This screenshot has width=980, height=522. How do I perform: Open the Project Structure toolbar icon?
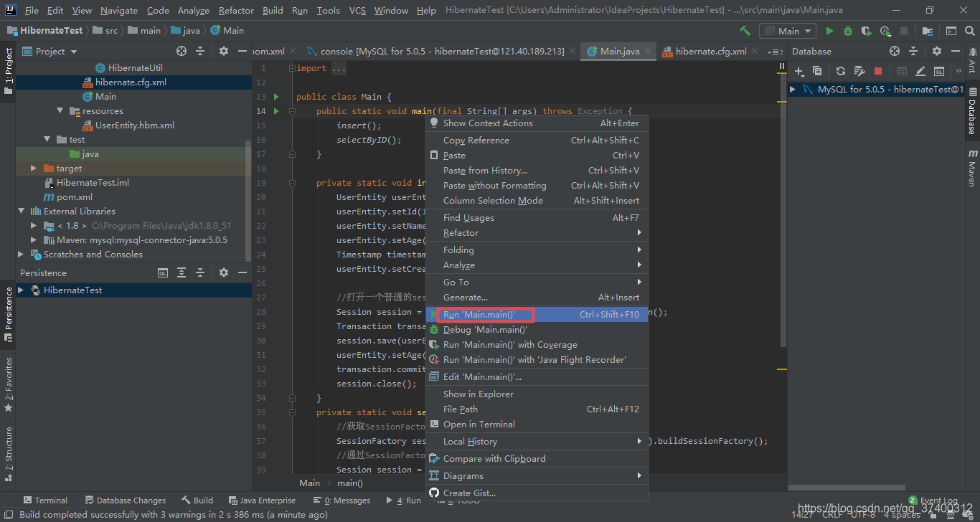pos(928,31)
